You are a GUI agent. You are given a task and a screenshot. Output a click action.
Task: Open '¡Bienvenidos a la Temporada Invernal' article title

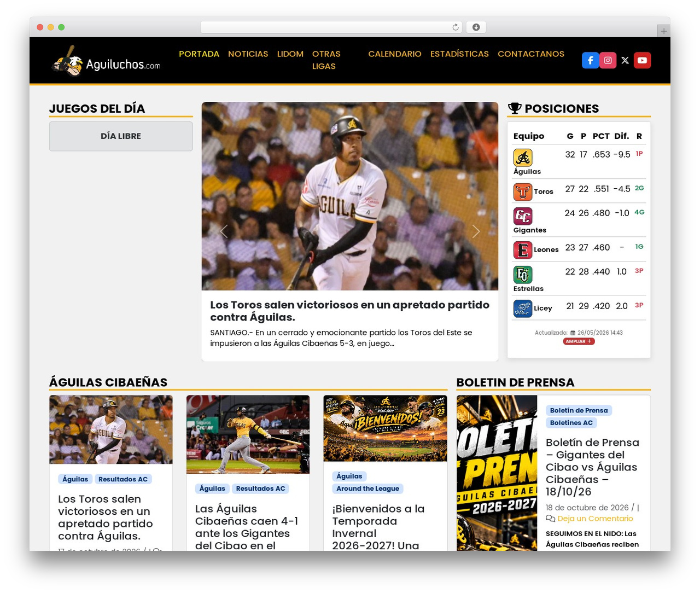(378, 527)
